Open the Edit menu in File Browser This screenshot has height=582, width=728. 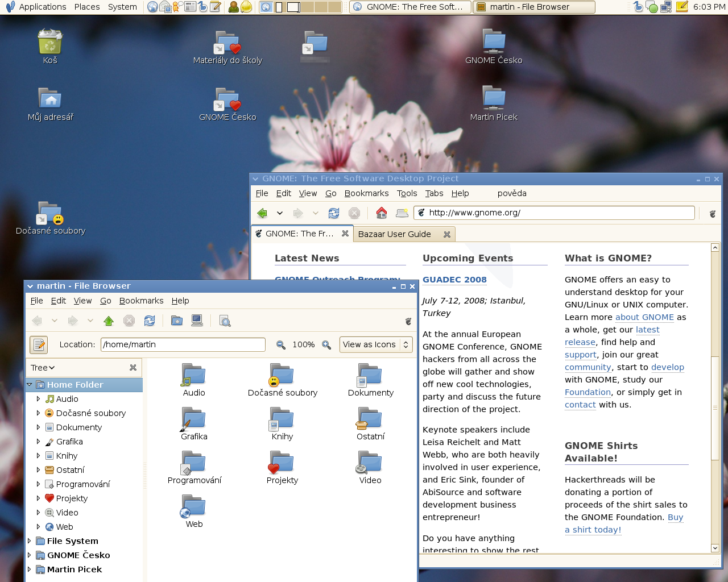click(x=59, y=301)
